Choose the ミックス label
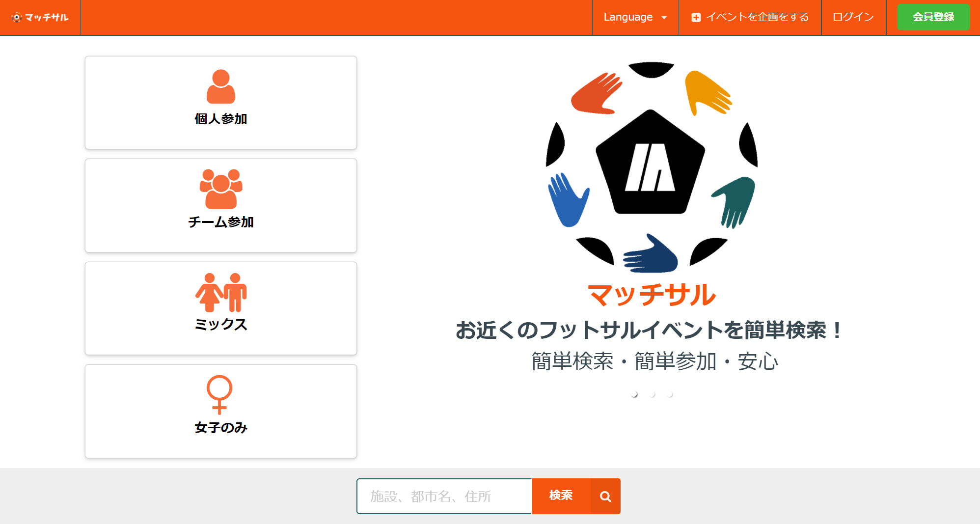 [x=221, y=325]
